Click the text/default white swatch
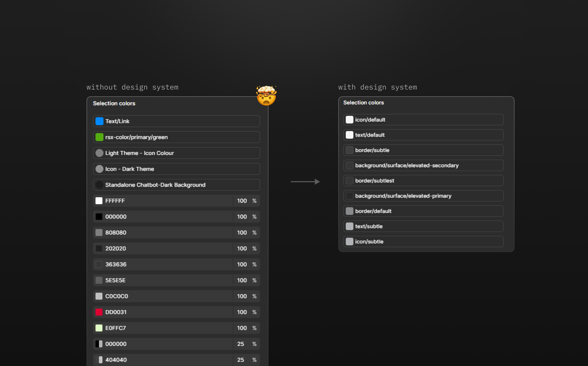The width and height of the screenshot is (588, 366). click(x=349, y=135)
